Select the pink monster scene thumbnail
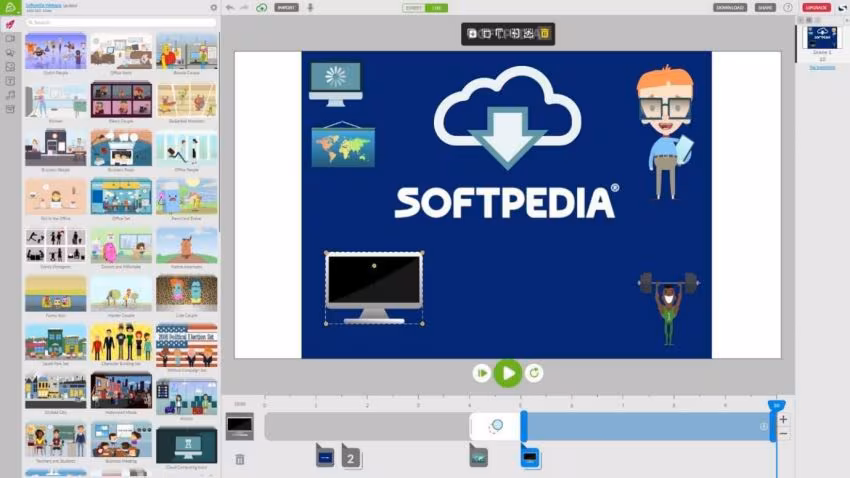This screenshot has height=478, width=850. click(121, 246)
